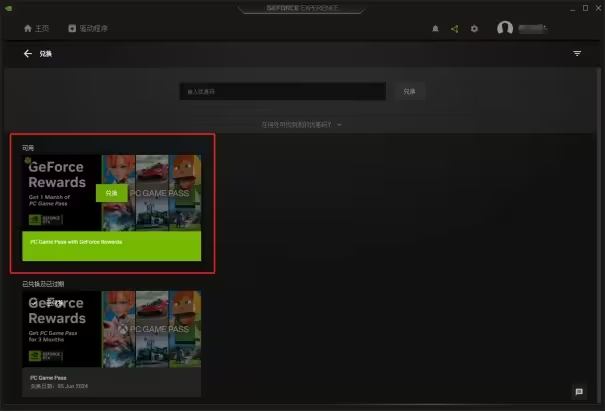Open the Drivers tab
The height and width of the screenshot is (412, 605).
88,29
